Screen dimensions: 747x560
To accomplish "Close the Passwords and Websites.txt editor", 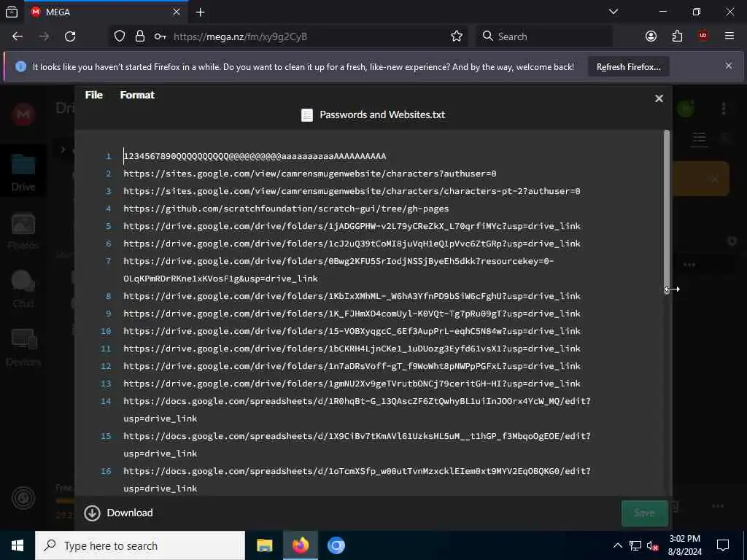I will click(659, 98).
